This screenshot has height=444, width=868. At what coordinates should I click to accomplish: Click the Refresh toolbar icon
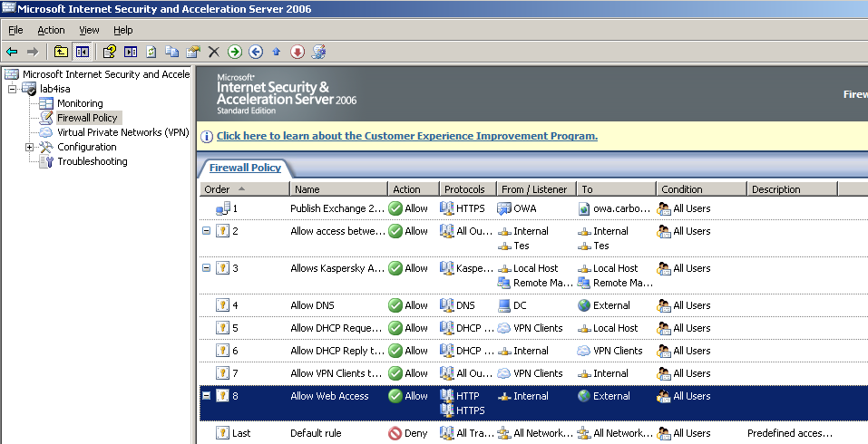tap(151, 52)
